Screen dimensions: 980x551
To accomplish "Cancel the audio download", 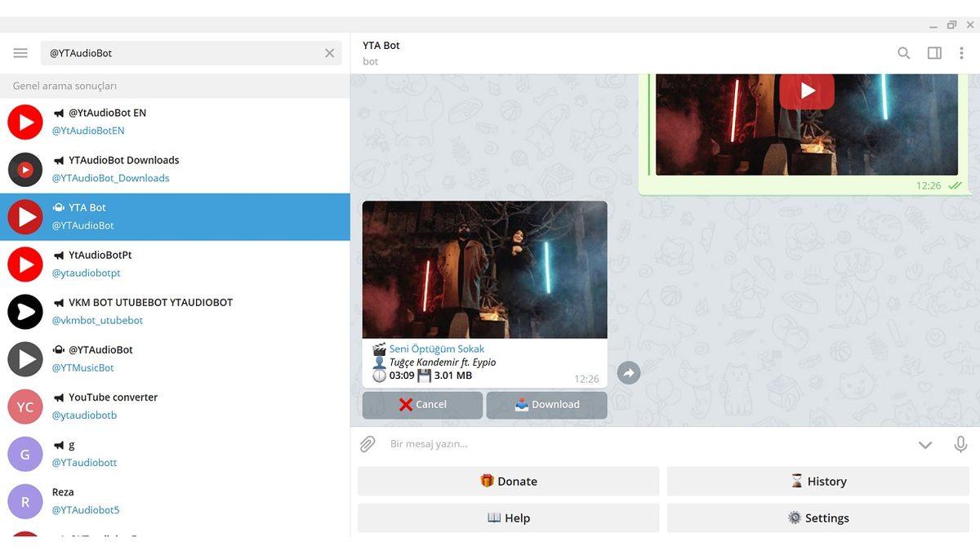I will [x=421, y=404].
